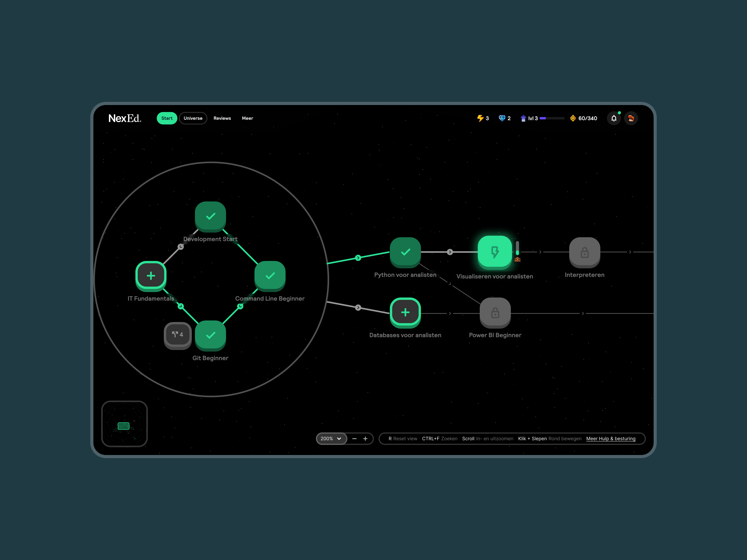Open completed Python voor analisten node

405,252
